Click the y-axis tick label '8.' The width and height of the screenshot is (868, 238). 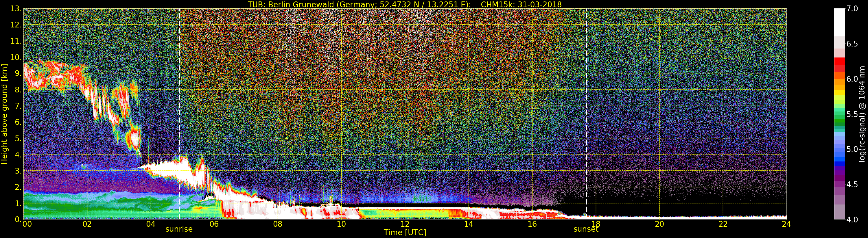click(18, 90)
